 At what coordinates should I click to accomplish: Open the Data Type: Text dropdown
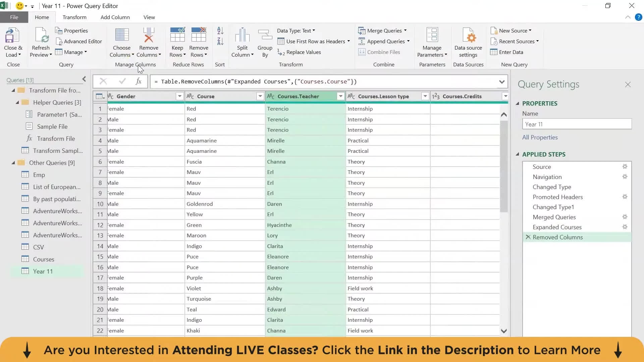296,31
